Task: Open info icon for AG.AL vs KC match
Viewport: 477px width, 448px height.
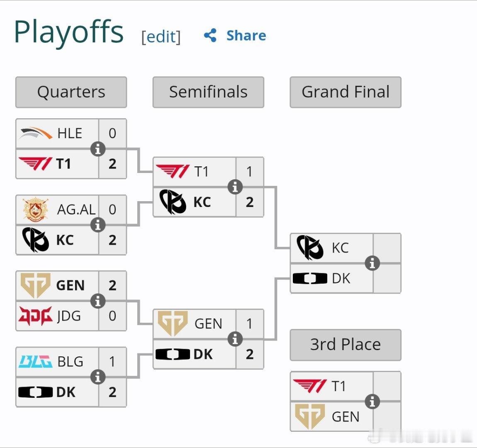Action: [x=98, y=225]
